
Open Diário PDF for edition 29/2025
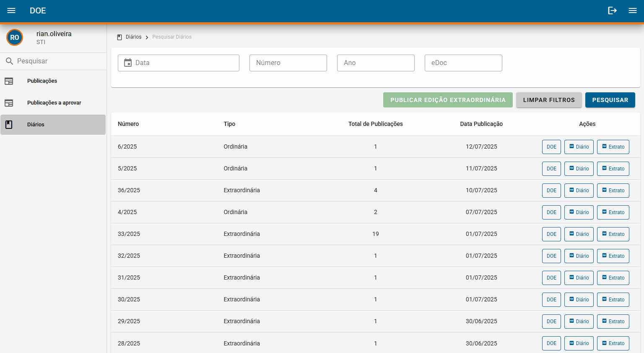[579, 322]
